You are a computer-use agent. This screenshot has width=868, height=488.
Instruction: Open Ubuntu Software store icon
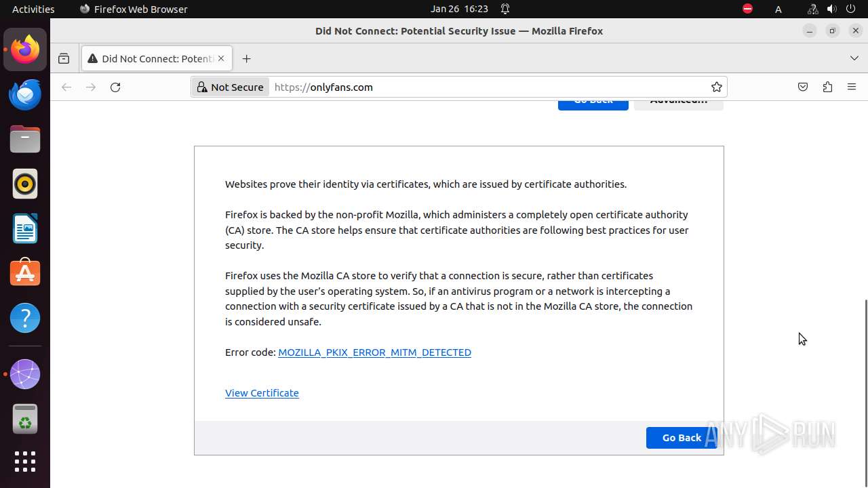[x=25, y=273]
